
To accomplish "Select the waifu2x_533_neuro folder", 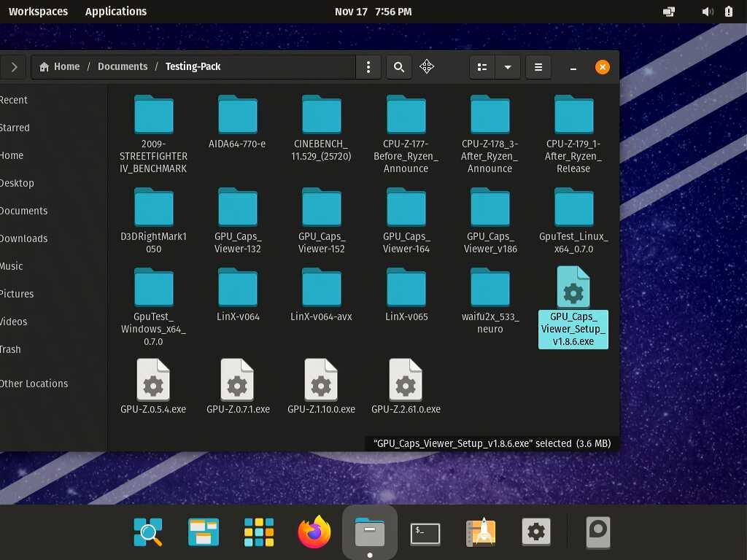I will click(489, 301).
